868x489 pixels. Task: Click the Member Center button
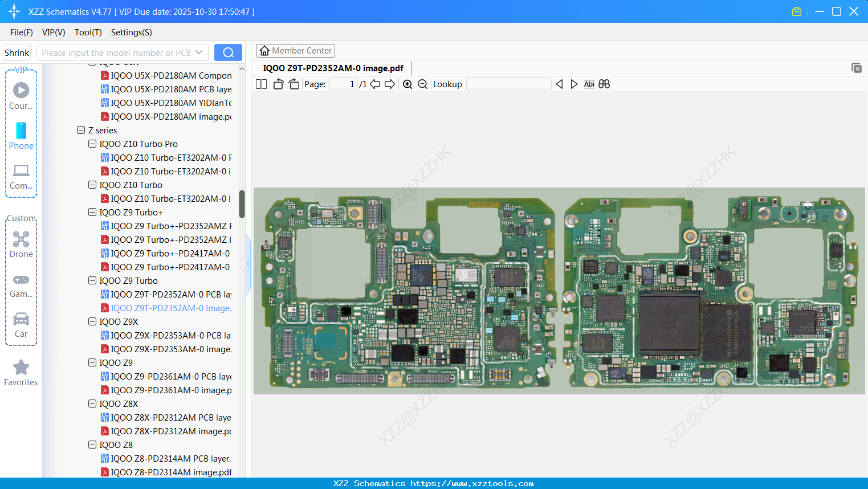tap(295, 50)
